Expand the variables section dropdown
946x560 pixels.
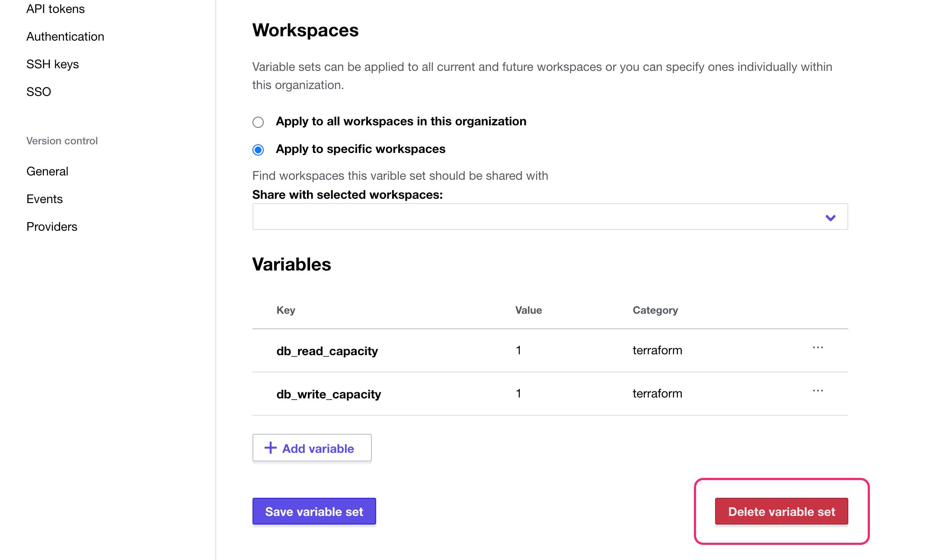pos(831,216)
